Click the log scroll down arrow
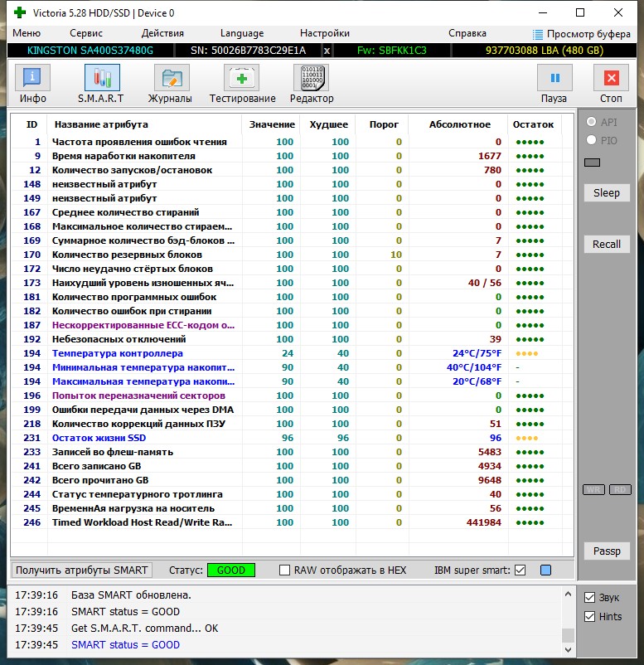 [568, 650]
